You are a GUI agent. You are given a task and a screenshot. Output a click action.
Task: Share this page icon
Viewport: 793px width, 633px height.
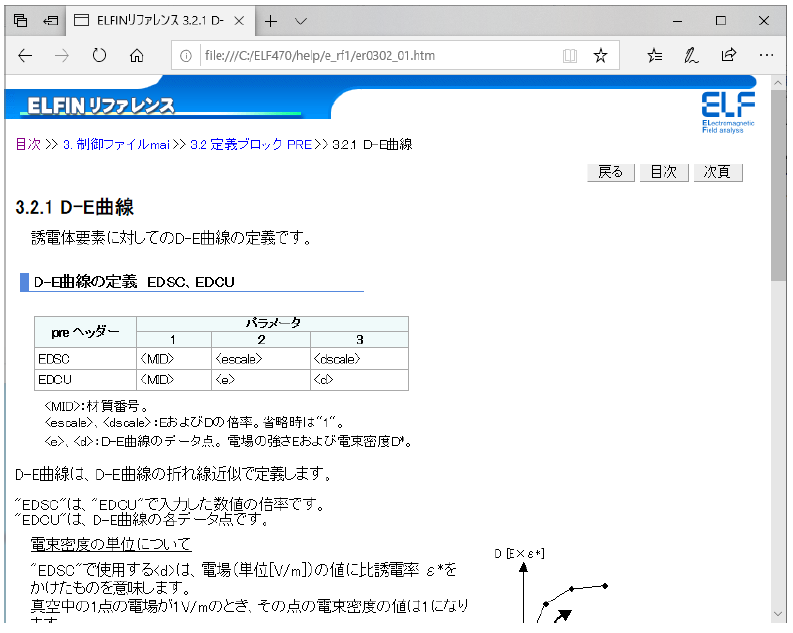coord(728,55)
